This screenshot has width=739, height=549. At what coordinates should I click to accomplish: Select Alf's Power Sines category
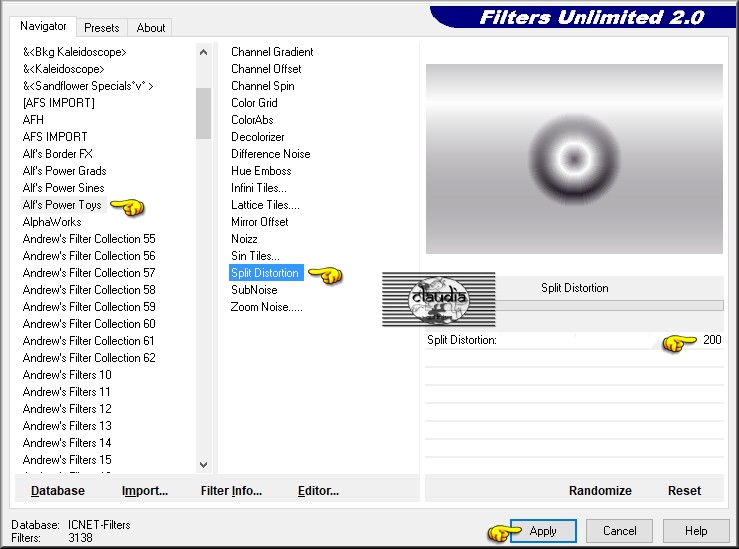click(x=64, y=188)
